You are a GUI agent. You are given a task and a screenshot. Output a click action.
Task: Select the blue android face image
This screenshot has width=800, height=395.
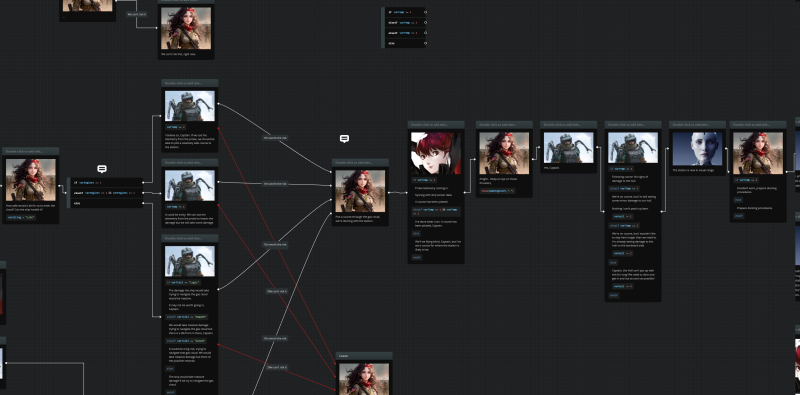(697, 149)
